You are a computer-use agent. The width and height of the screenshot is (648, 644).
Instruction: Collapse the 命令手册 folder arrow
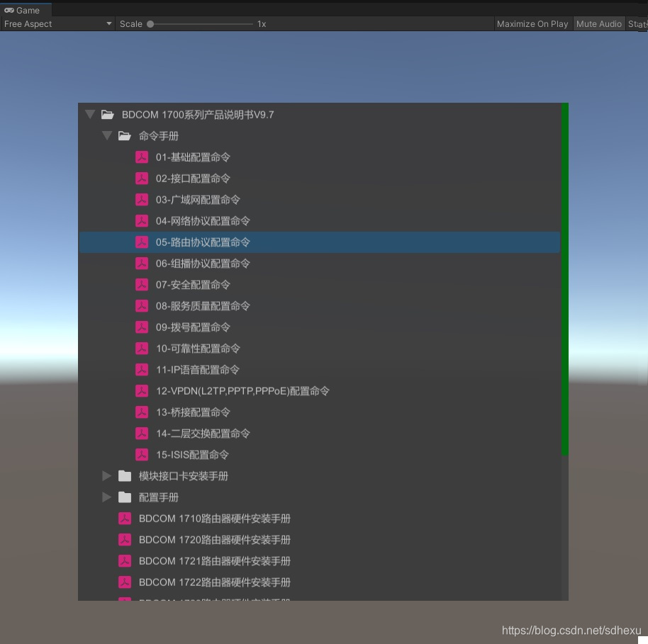[107, 136]
